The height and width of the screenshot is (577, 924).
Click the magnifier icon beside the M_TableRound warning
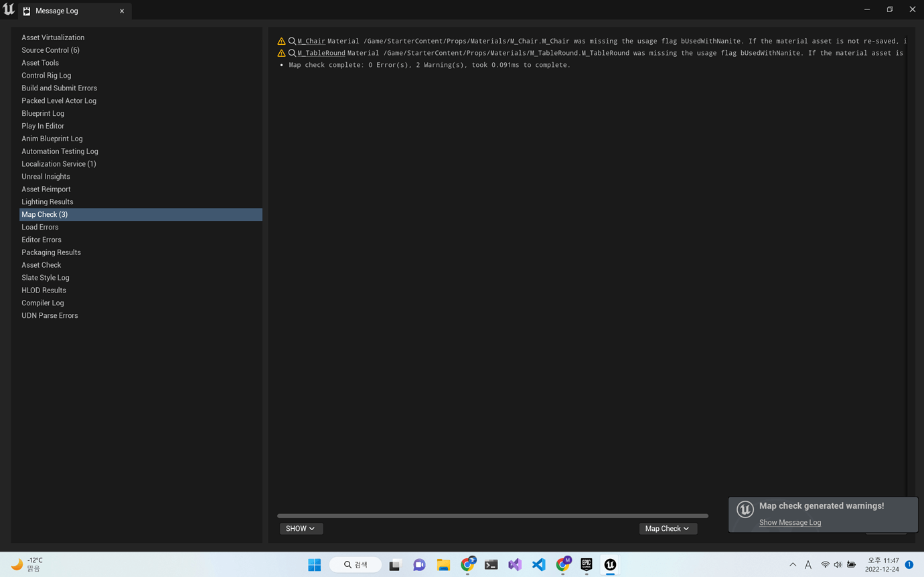pyautogui.click(x=291, y=53)
